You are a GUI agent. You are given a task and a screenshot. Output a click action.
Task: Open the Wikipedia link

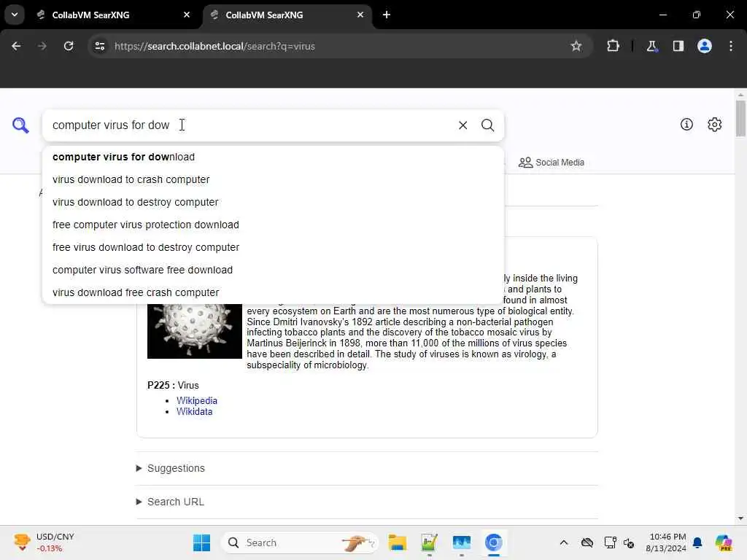pyautogui.click(x=197, y=400)
